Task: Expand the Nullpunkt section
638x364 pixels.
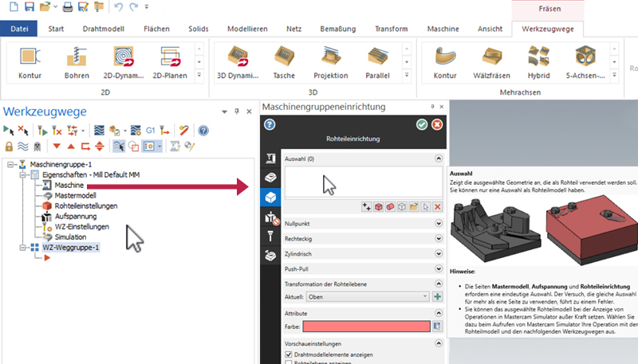Action: point(438,225)
